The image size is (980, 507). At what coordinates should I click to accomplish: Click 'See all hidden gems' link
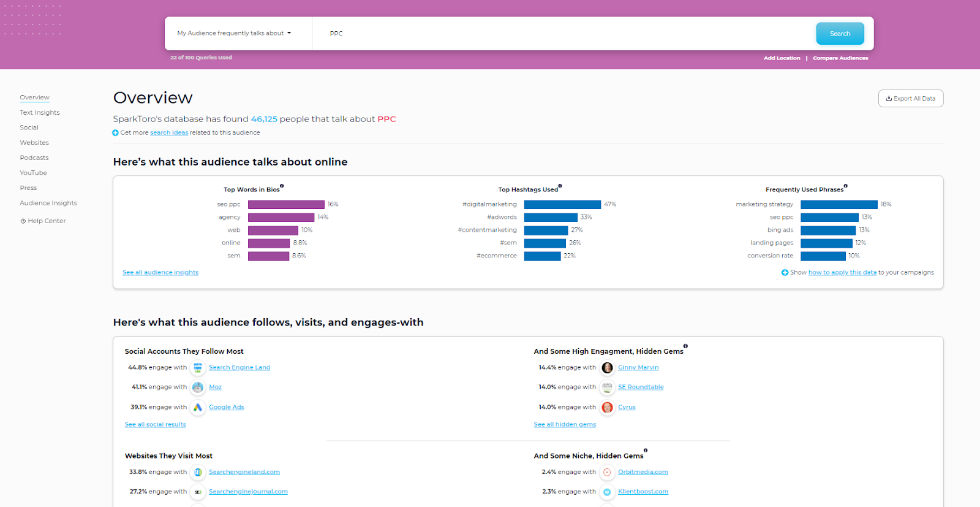pos(565,425)
